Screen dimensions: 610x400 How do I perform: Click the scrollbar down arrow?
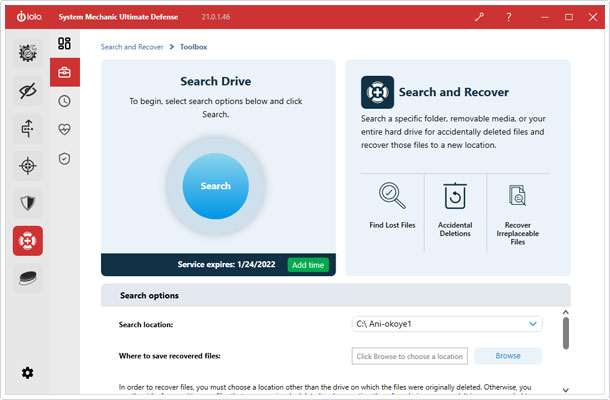[x=566, y=390]
